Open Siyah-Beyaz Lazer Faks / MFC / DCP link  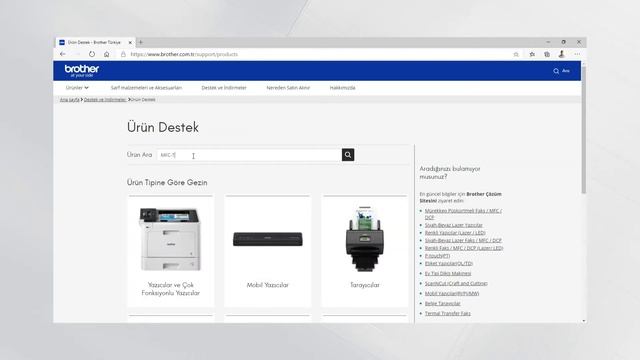click(463, 240)
